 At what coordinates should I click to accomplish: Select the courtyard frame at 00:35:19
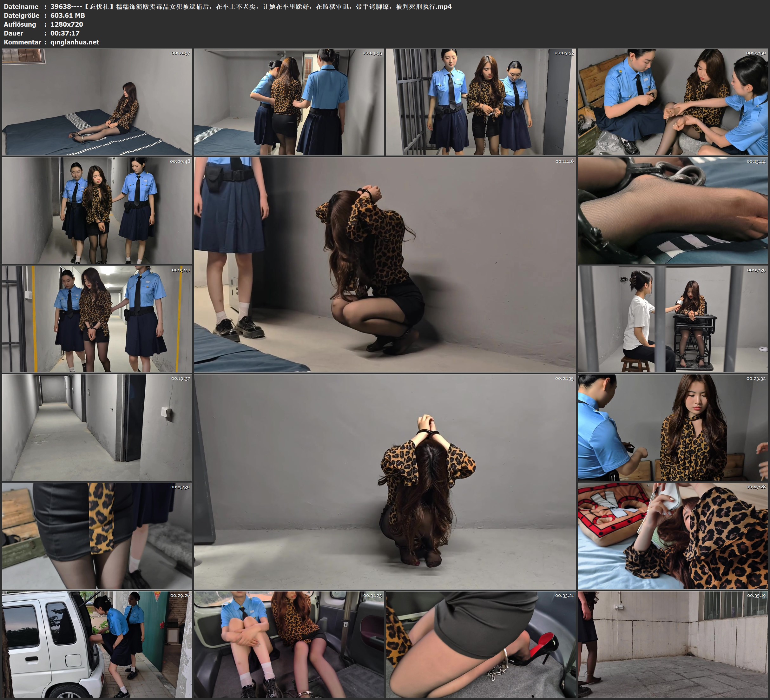point(673,644)
